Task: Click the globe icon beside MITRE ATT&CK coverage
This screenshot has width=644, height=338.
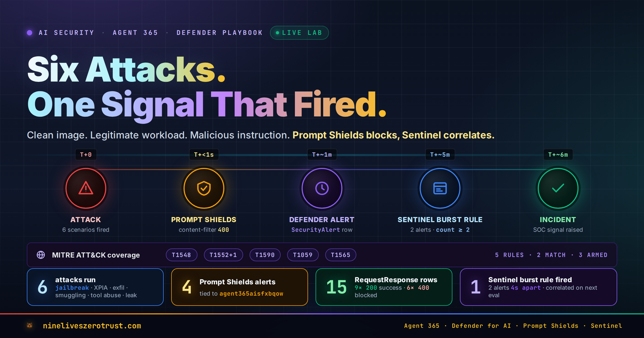Action: [41, 255]
